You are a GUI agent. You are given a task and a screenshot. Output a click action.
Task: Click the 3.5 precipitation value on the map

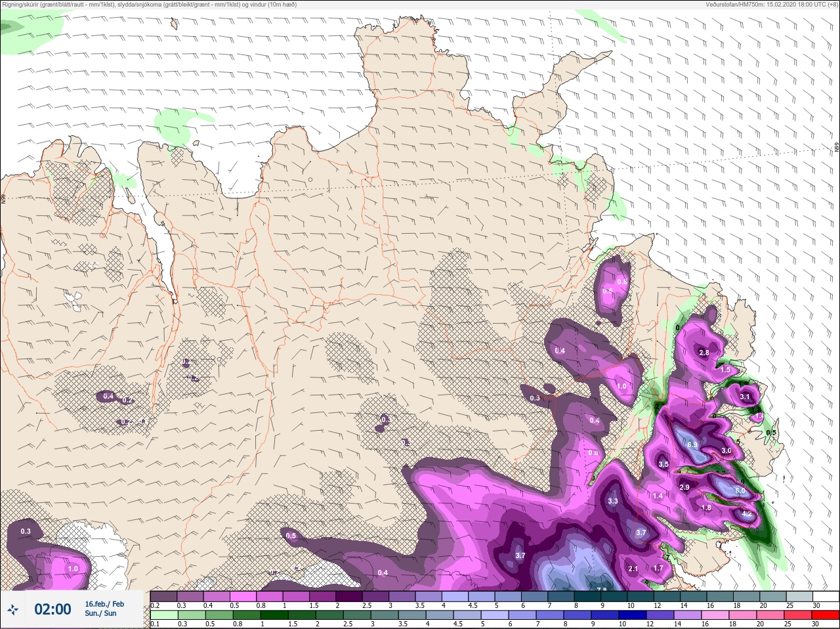[x=663, y=464]
